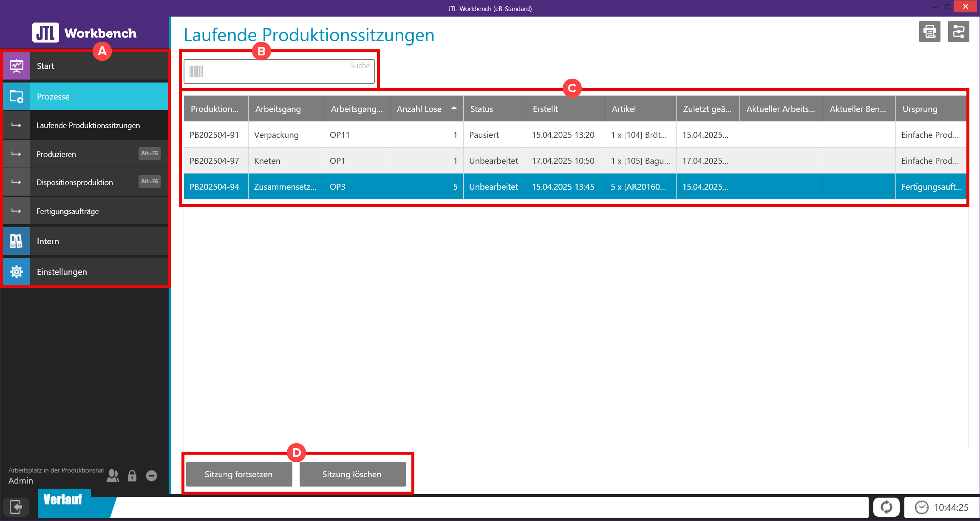Open the Intern menu section
Screen dimensions: 980x521
[48, 241]
